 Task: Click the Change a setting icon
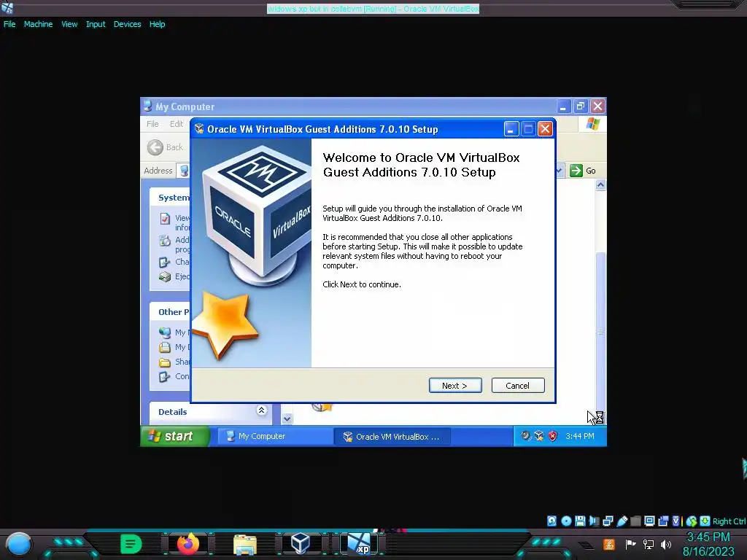pyautogui.click(x=165, y=262)
